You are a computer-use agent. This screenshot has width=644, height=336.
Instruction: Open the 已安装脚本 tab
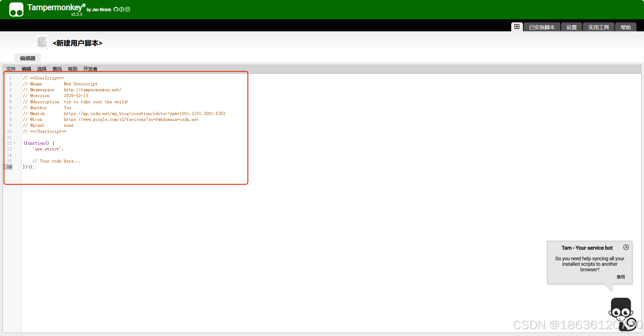(x=542, y=27)
